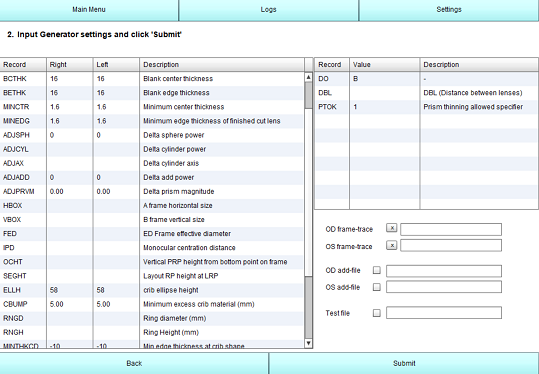
Task: Open the Main Menu tab
Action: 89,10
